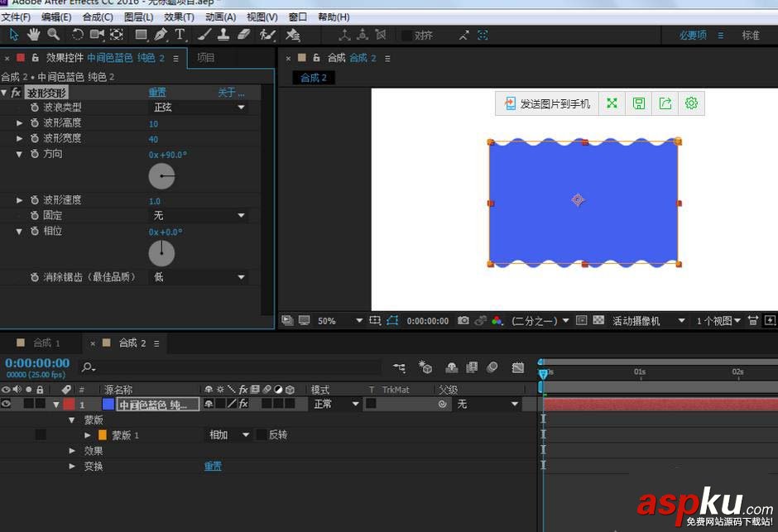Open the 固定 无 dropdown
Image resolution: width=778 pixels, height=532 pixels.
click(198, 215)
